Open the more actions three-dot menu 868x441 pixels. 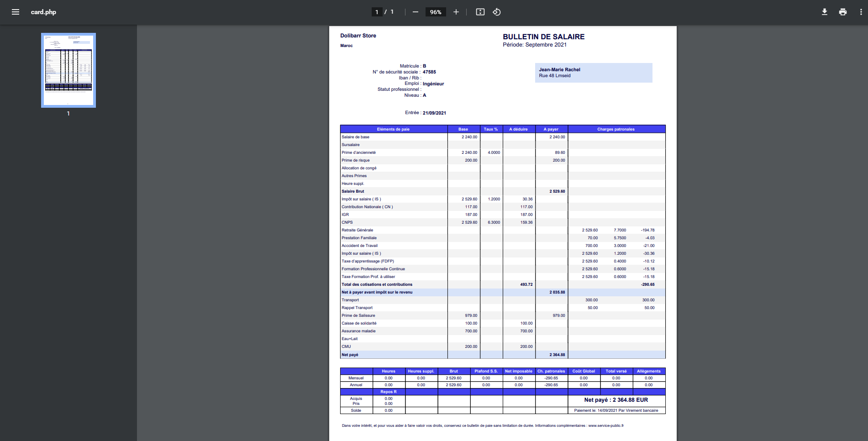(x=861, y=12)
